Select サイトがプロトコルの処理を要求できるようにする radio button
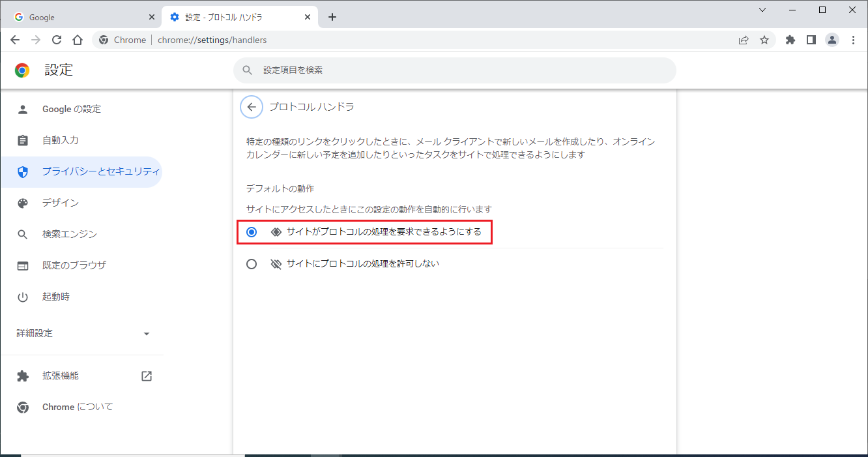 click(x=252, y=232)
